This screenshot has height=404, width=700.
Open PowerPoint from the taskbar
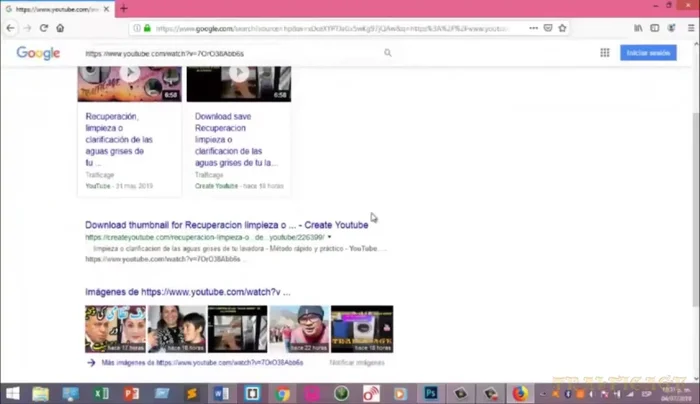(131, 393)
